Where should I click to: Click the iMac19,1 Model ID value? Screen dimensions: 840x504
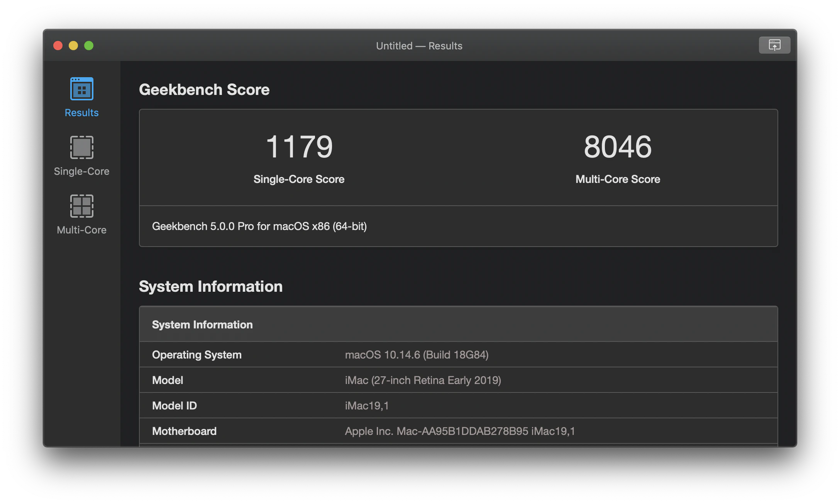[x=367, y=406]
